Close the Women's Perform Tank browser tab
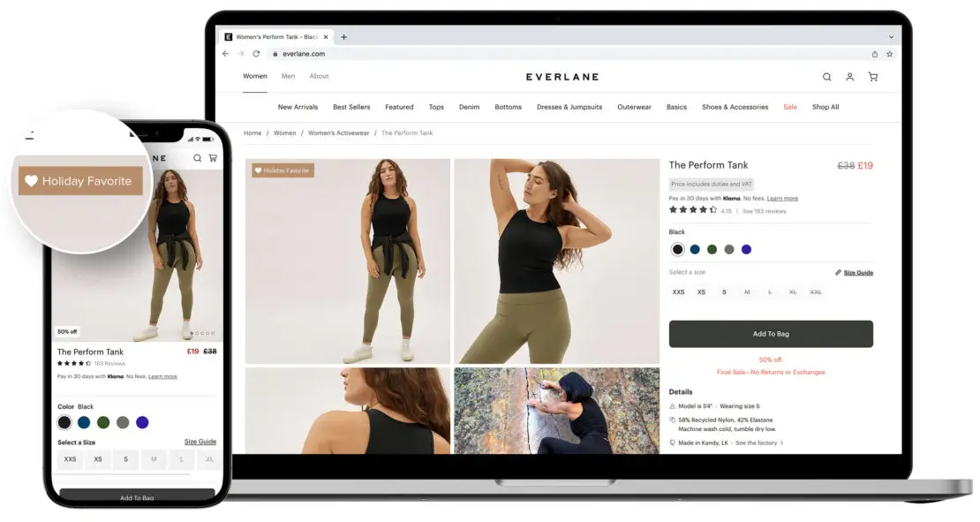Image resolution: width=980 pixels, height=522 pixels. [x=326, y=37]
